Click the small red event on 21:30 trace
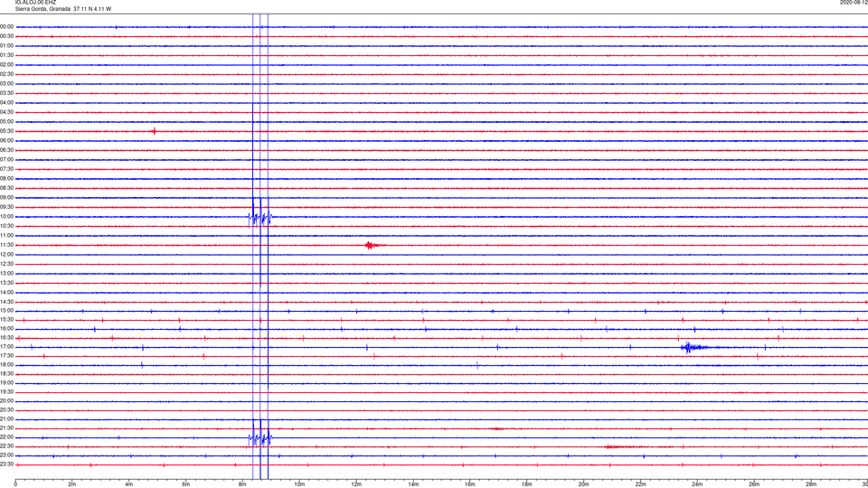 pyautogui.click(x=496, y=428)
